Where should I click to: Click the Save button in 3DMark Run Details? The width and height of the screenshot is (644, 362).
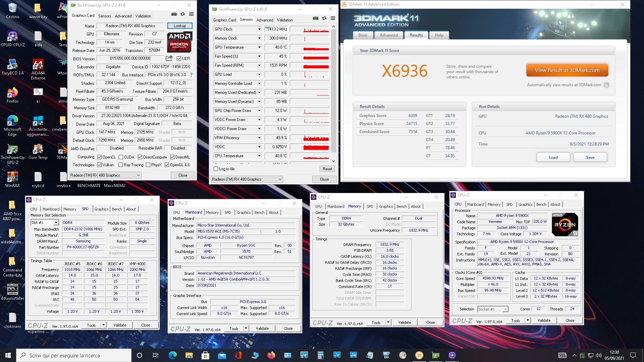590,158
